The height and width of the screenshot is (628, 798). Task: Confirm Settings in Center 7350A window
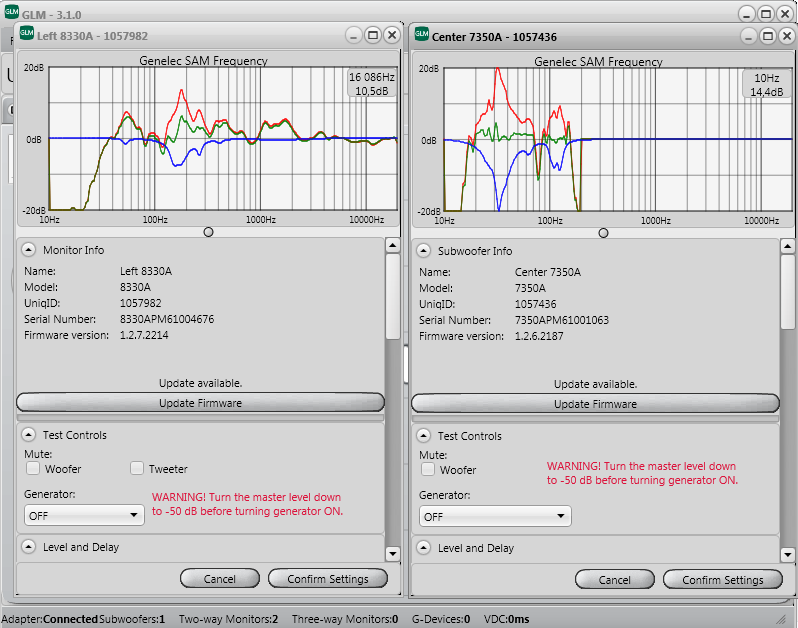[x=723, y=580]
